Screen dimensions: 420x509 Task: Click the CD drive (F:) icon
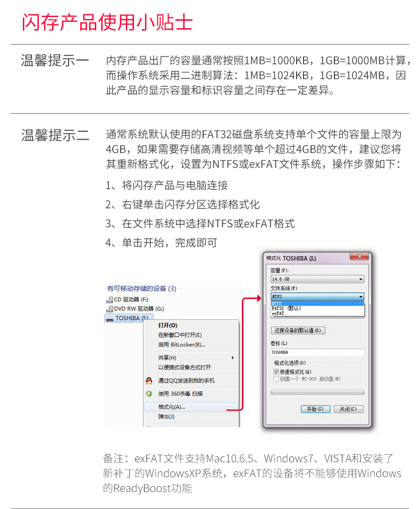tap(110, 300)
